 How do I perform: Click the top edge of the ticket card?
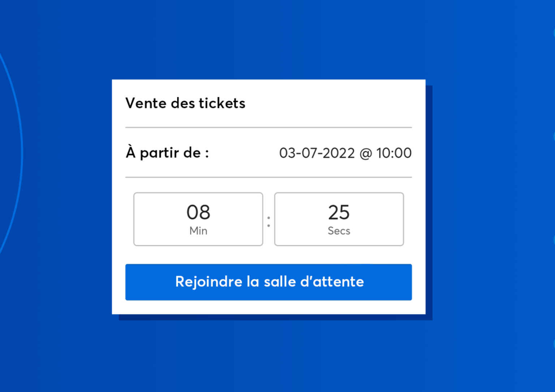point(268,80)
